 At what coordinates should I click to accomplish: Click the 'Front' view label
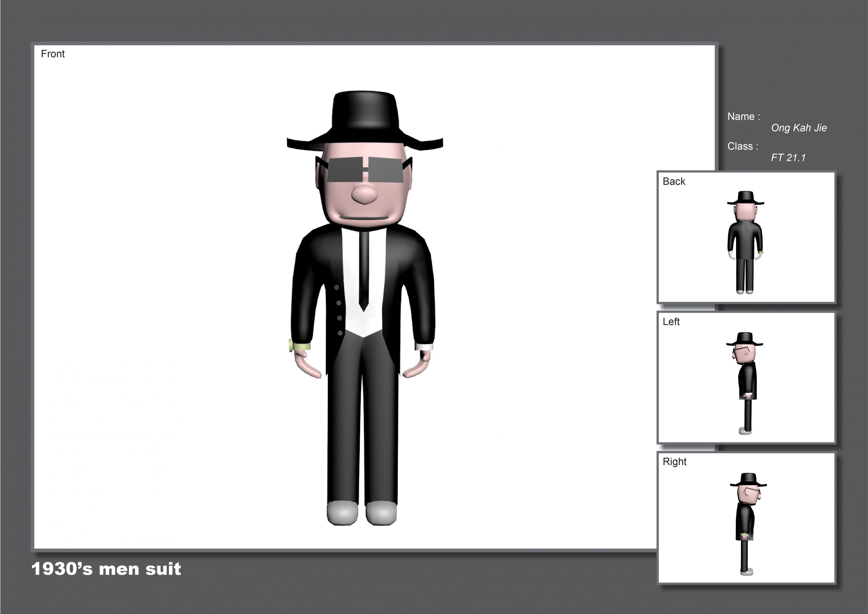[x=53, y=54]
